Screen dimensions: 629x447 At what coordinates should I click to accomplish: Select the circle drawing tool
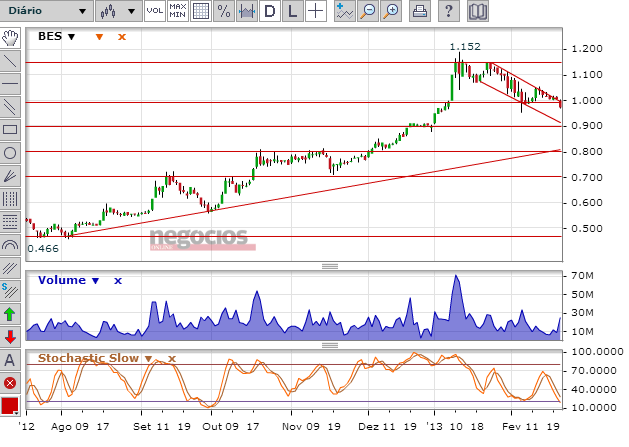pos(10,153)
